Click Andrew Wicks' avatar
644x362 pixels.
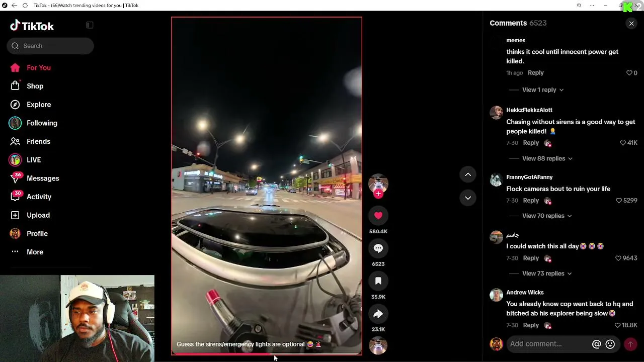496,295
